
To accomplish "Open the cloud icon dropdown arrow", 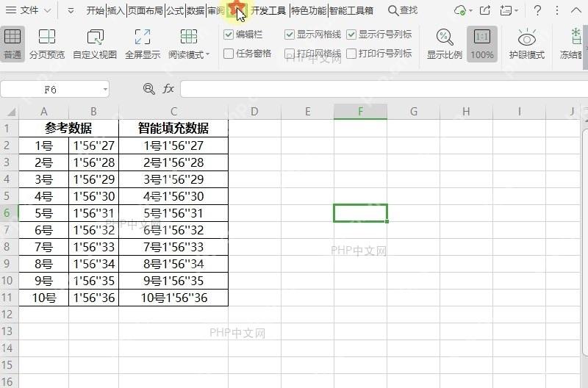I will point(470,10).
